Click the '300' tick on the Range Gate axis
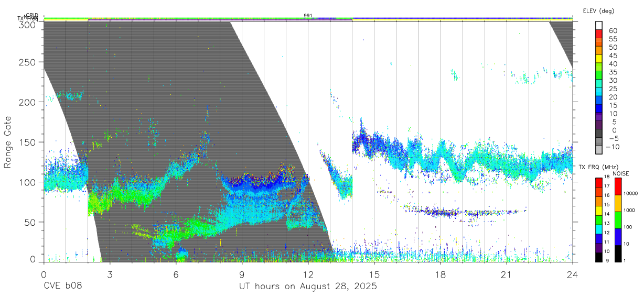This screenshot has width=644, height=297. coord(27,25)
